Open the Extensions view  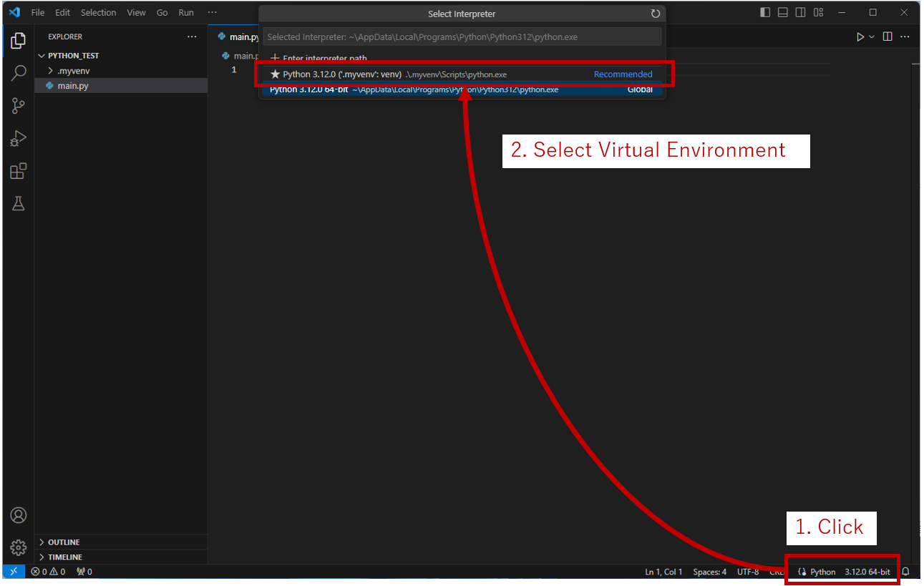[19, 172]
